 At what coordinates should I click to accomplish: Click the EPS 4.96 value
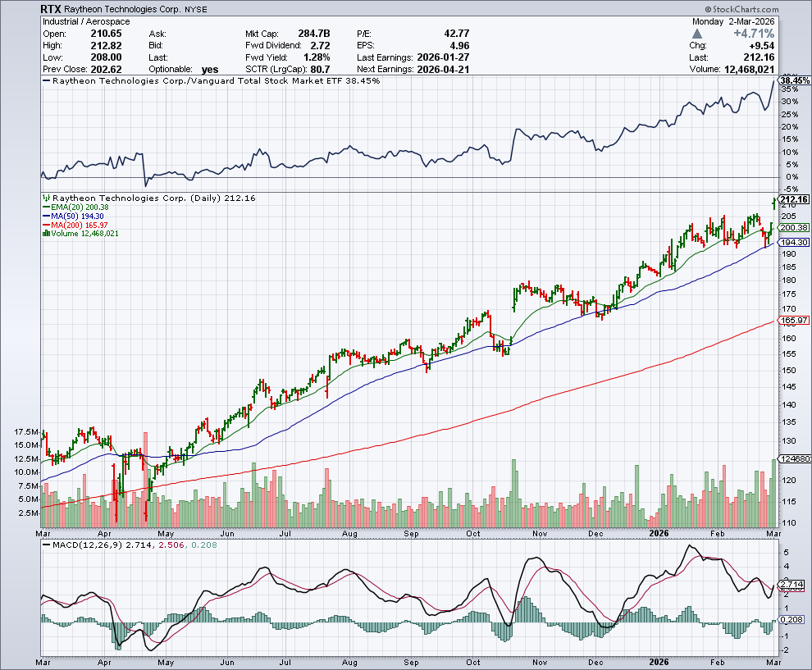[459, 46]
